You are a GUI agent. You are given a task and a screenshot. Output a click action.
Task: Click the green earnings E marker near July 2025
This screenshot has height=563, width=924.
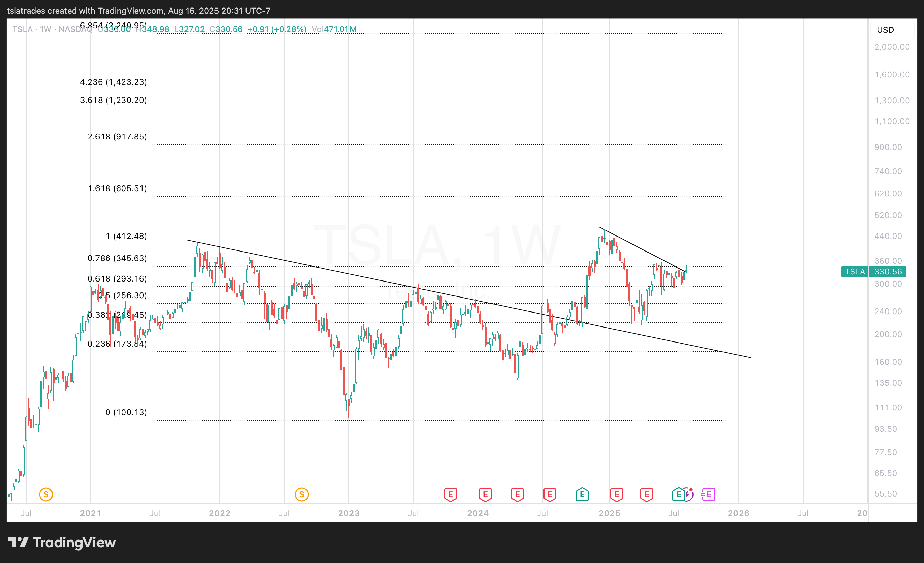[x=679, y=494]
